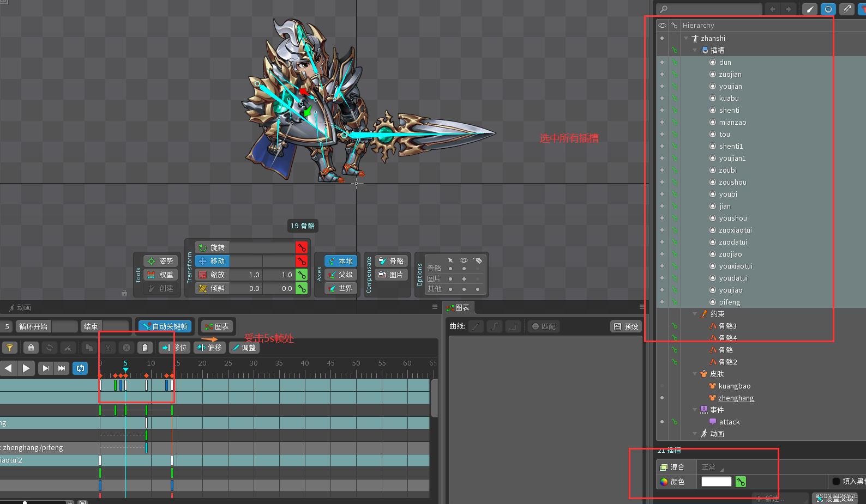Viewport: 866px width, 504px height.
Task: Toggle visibility dot of tou slot
Action: click(x=662, y=134)
